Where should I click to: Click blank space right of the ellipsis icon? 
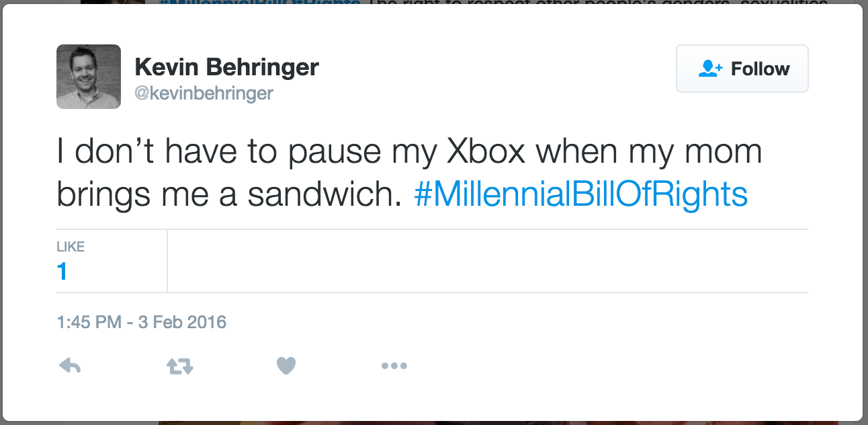(605, 366)
